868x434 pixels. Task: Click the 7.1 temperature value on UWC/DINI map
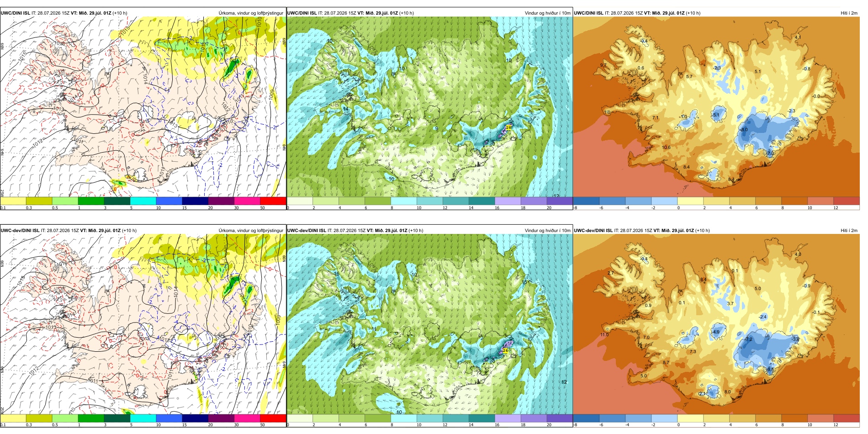click(655, 118)
